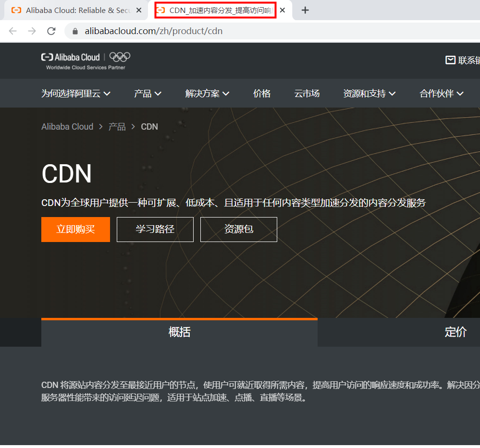480x448 pixels.
Task: Click the 资源包 button
Action: pos(239,230)
